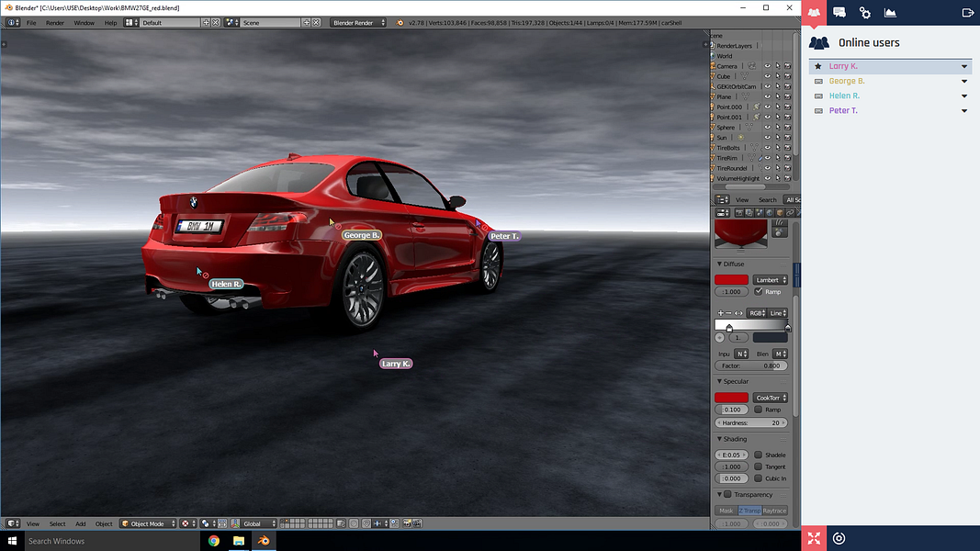Screen dimensions: 980x551
Task: Enable the Specular Ramp checkbox
Action: 758,410
